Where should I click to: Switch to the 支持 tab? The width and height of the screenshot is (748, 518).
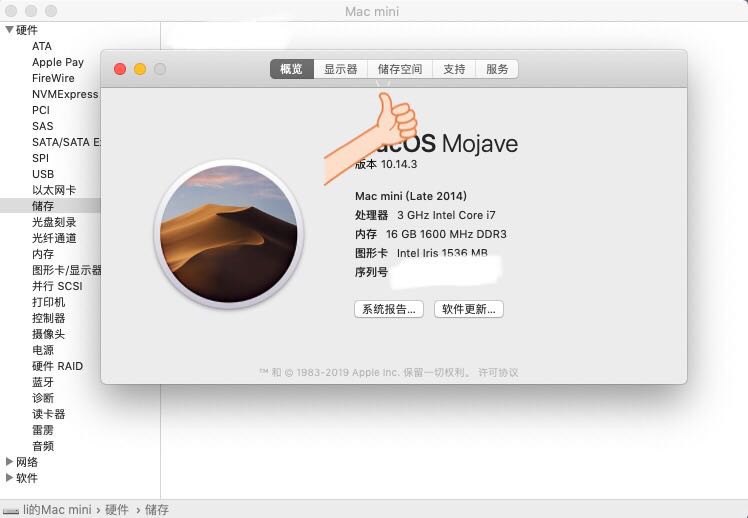pyautogui.click(x=454, y=69)
